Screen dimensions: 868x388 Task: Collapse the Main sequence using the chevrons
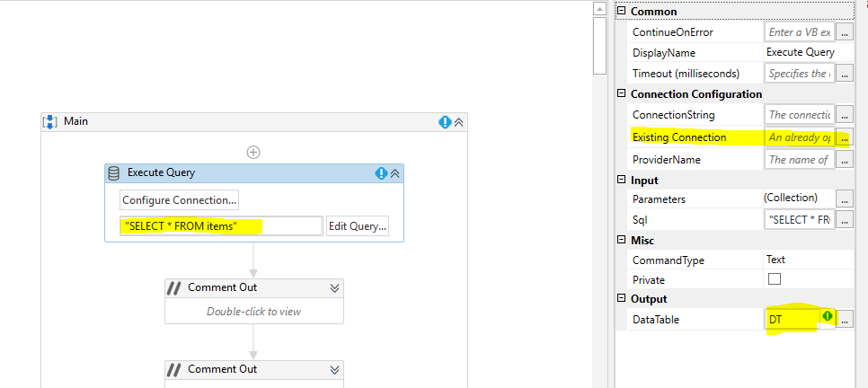tap(458, 122)
